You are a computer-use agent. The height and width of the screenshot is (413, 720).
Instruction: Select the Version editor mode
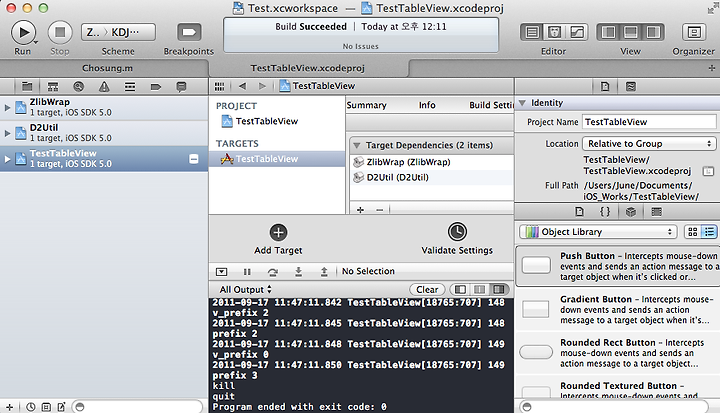pyautogui.click(x=577, y=32)
